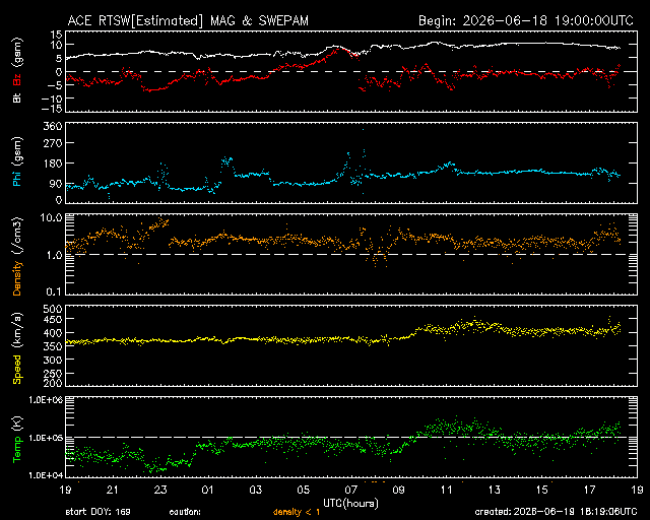Click the '-15' tick on the Bt Bz axis
The image size is (650, 520).
pyautogui.click(x=53, y=109)
